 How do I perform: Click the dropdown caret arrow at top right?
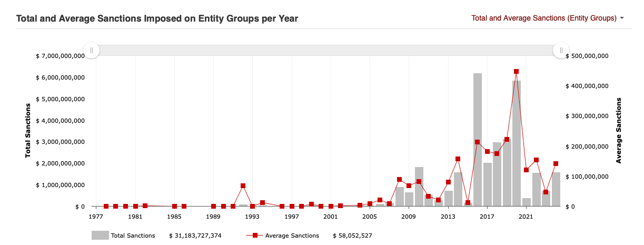(x=622, y=18)
